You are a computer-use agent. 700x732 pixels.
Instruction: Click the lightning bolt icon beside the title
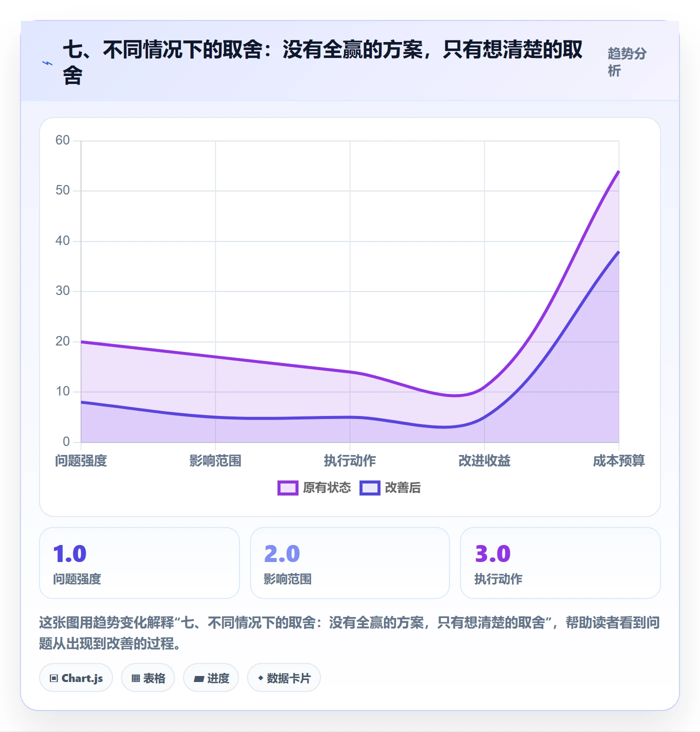point(47,63)
